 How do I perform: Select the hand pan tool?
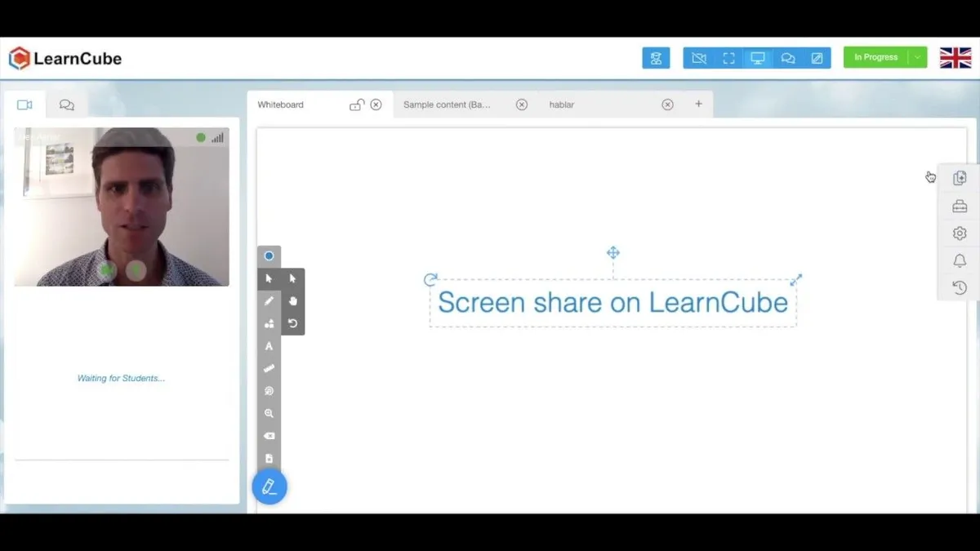click(292, 301)
